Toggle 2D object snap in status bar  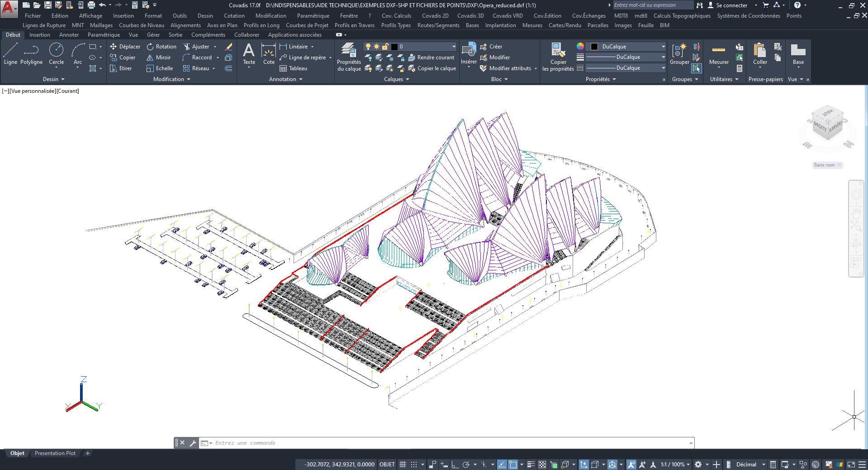513,464
